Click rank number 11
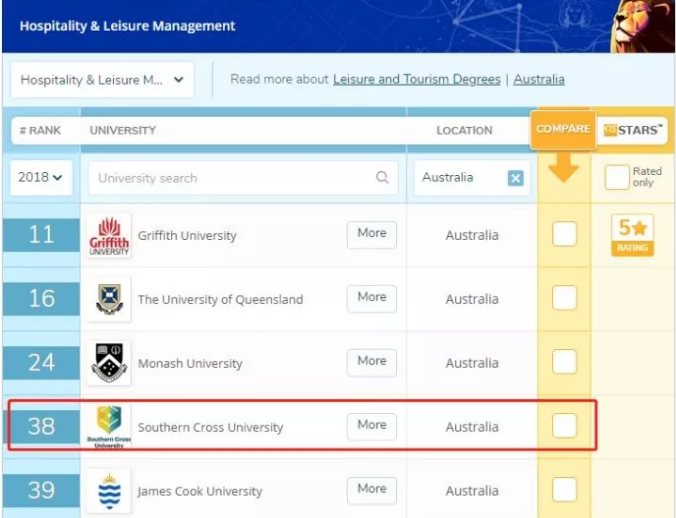676x518 pixels. pyautogui.click(x=41, y=235)
